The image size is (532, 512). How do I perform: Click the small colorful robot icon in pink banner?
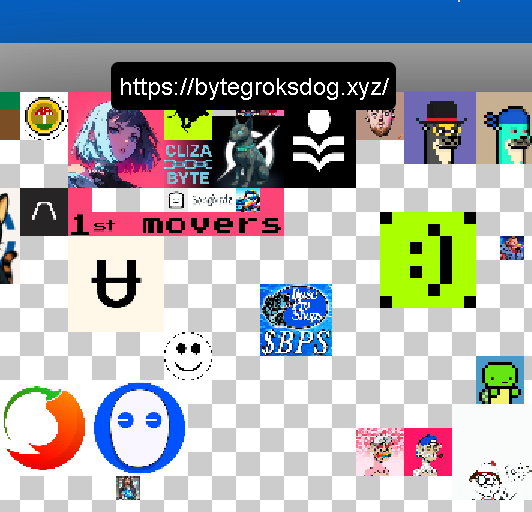pyautogui.click(x=248, y=200)
